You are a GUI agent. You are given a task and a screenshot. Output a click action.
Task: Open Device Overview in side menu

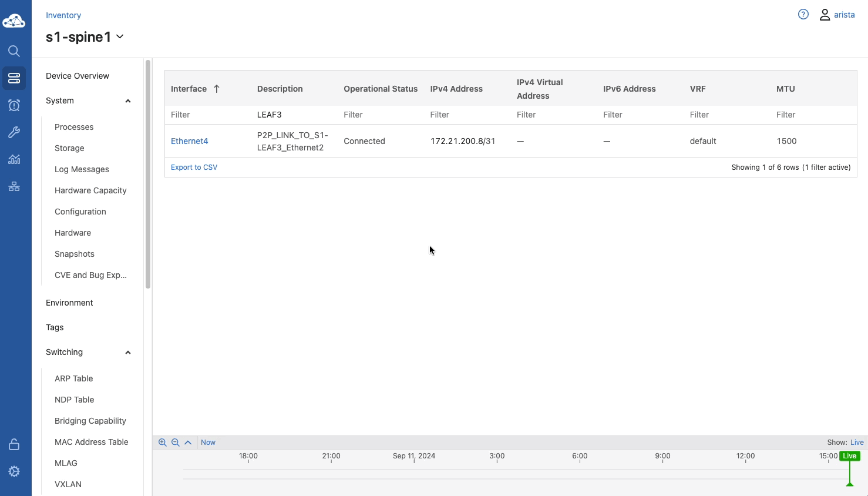78,76
